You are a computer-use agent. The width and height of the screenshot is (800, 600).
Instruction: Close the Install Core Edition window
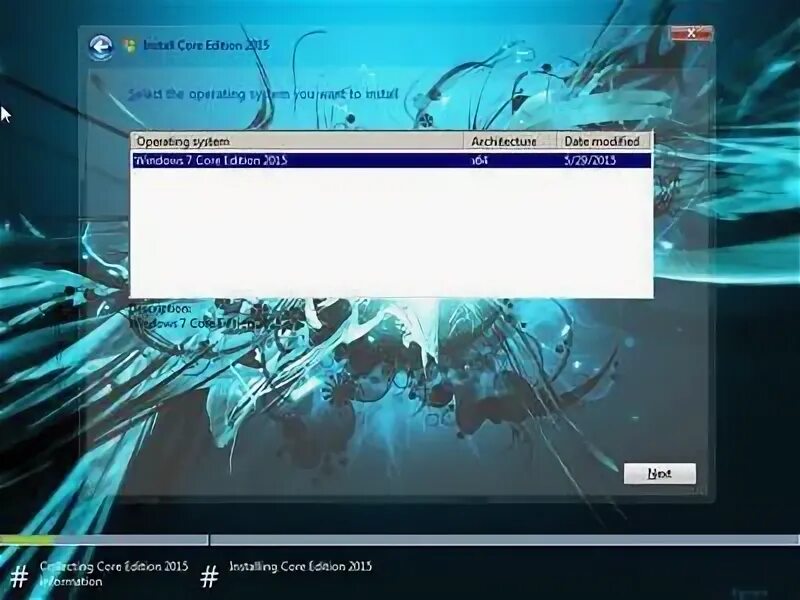coord(691,34)
